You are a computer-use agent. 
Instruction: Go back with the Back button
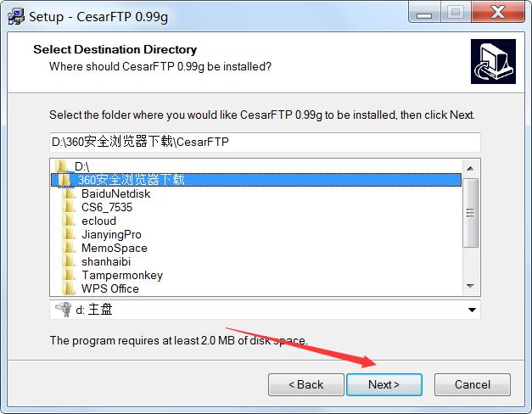coord(306,384)
